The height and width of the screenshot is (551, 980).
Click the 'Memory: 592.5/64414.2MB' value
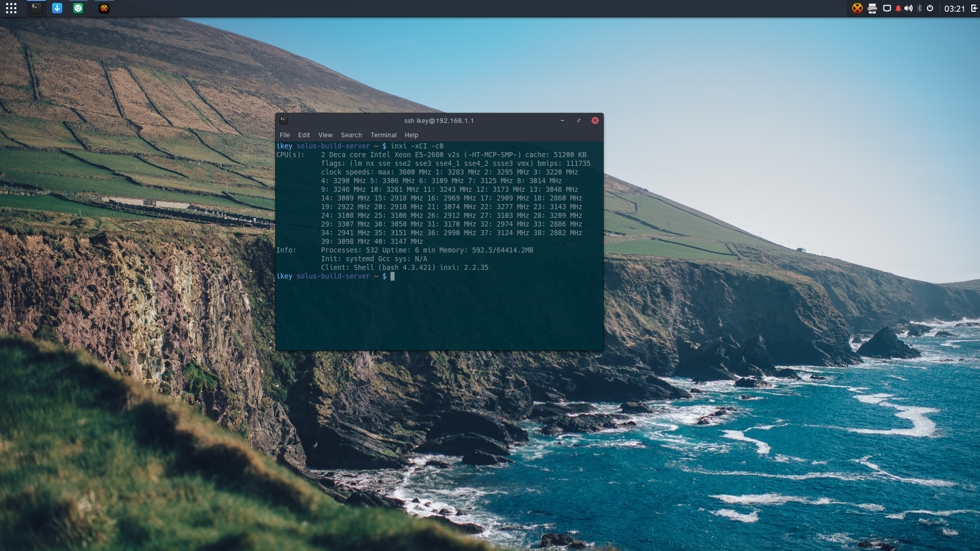(x=486, y=250)
